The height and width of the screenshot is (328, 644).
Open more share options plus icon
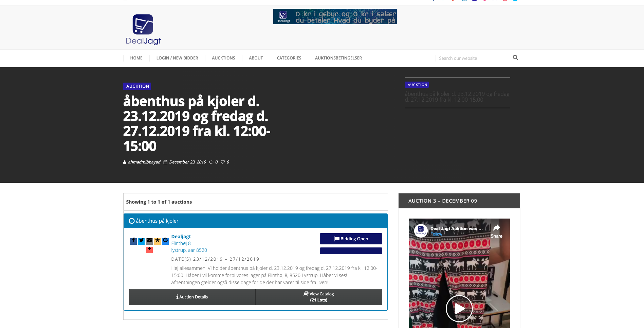pos(149,249)
